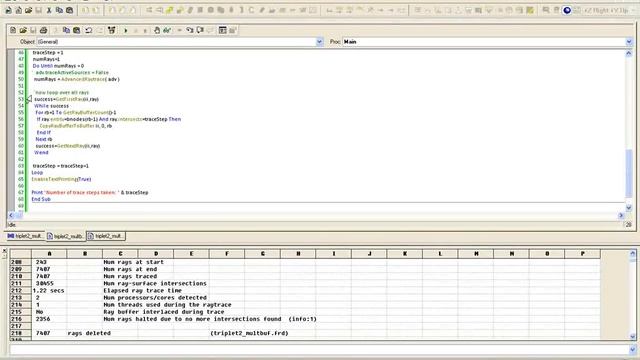The image size is (640, 360).
Task: Click the Step Over icon
Action: pos(200,31)
